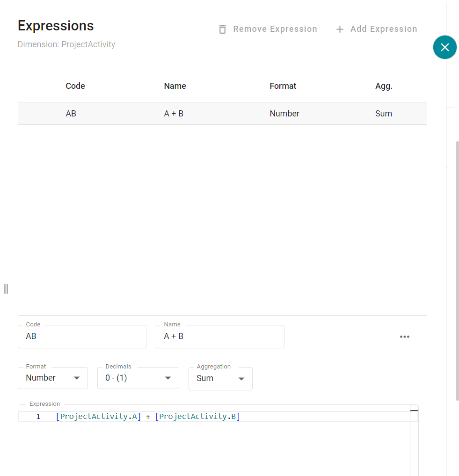
Task: Click the Code column header
Action: click(x=75, y=86)
